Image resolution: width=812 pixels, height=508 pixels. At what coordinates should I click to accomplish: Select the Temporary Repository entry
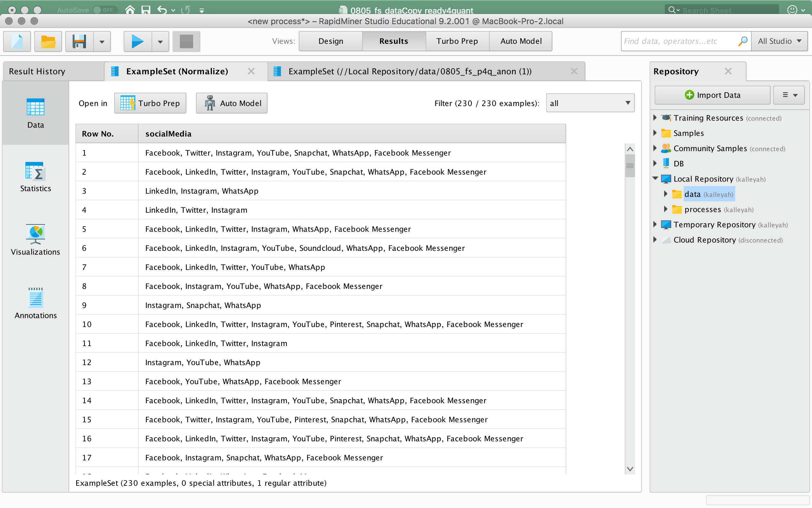pyautogui.click(x=724, y=225)
